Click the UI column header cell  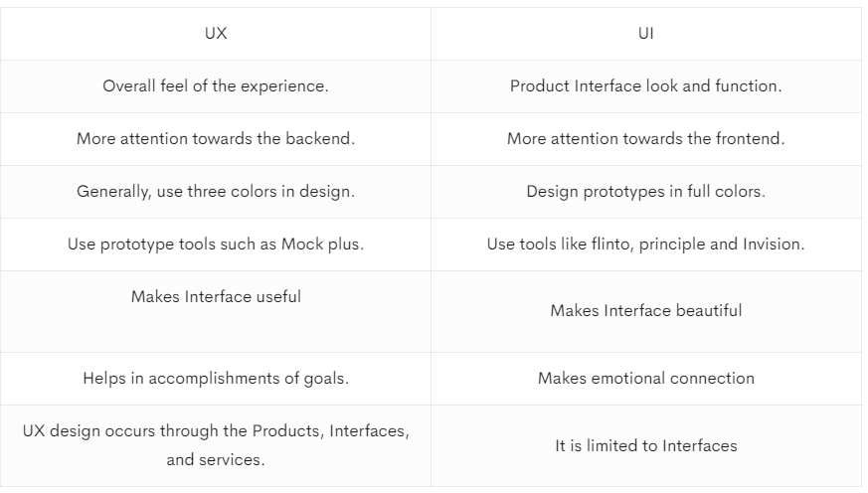click(x=646, y=34)
